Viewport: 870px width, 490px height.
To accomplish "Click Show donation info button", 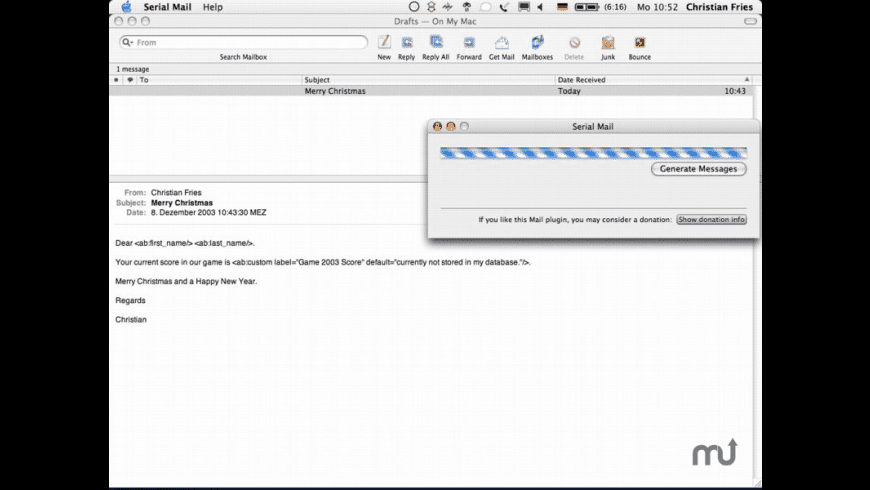I will (x=711, y=219).
